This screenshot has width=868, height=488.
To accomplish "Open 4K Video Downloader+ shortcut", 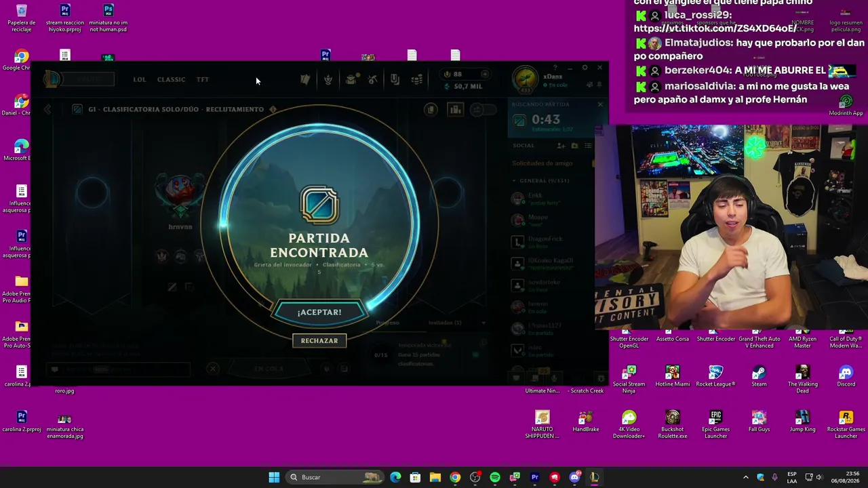I will 629,425.
